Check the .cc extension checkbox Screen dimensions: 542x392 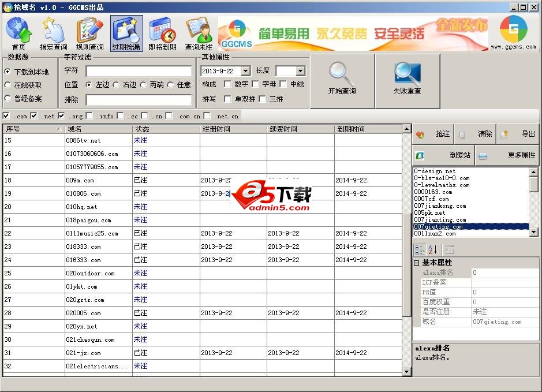point(120,116)
